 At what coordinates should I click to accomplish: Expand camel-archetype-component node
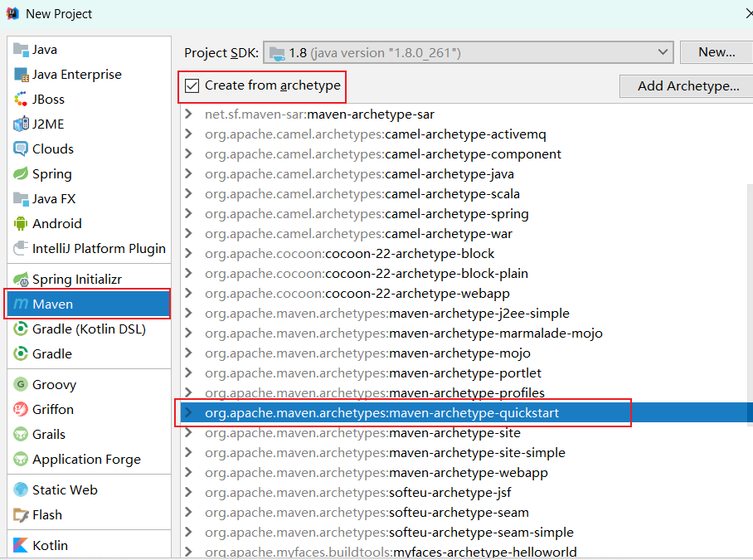click(x=189, y=153)
